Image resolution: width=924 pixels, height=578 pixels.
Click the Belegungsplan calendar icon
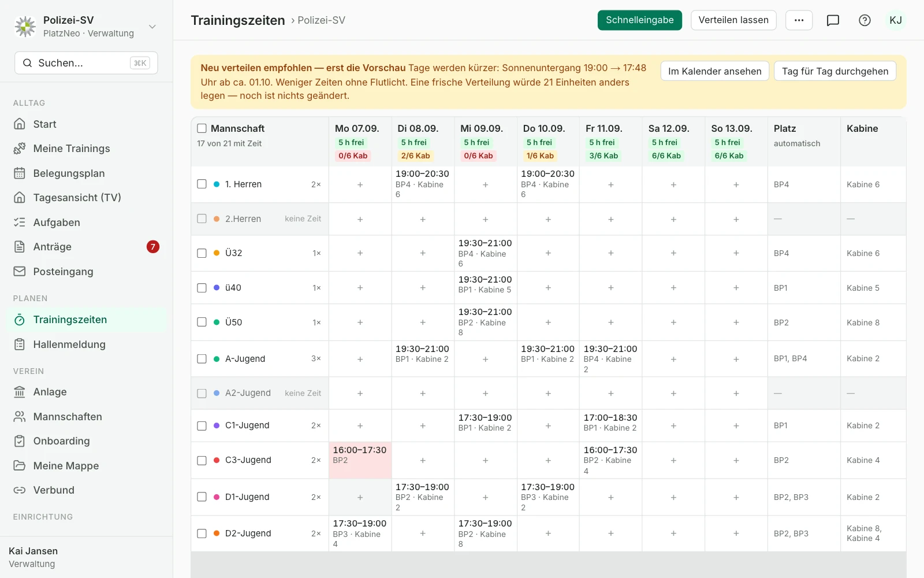(20, 173)
